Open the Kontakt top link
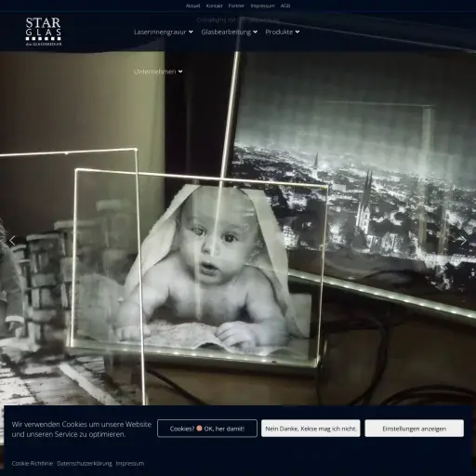 point(214,6)
